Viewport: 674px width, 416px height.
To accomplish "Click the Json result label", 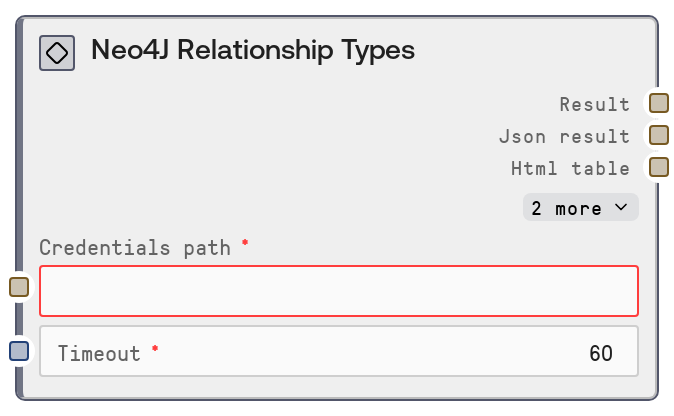I will click(564, 136).
